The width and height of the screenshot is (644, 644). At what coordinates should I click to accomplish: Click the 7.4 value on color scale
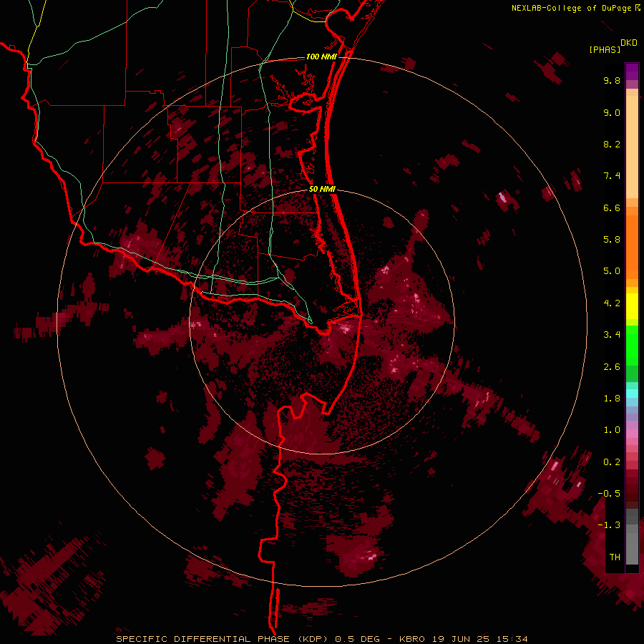pyautogui.click(x=612, y=176)
